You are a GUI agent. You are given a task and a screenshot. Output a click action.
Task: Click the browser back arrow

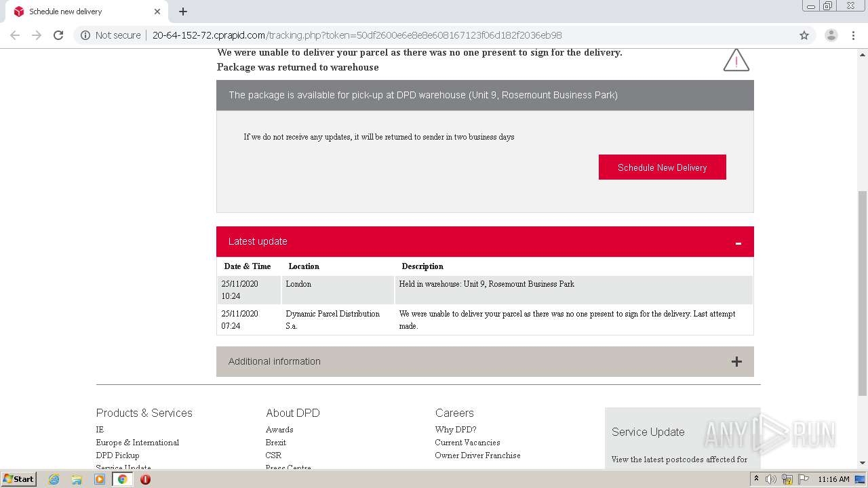click(15, 35)
